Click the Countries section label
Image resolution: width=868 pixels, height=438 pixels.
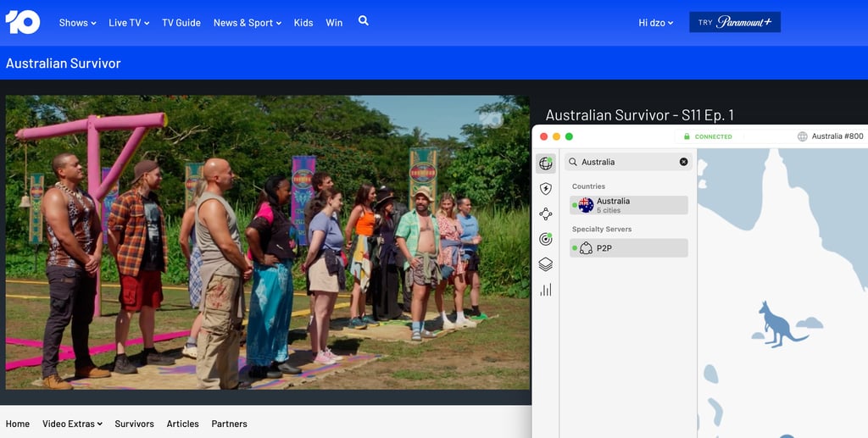click(x=588, y=186)
